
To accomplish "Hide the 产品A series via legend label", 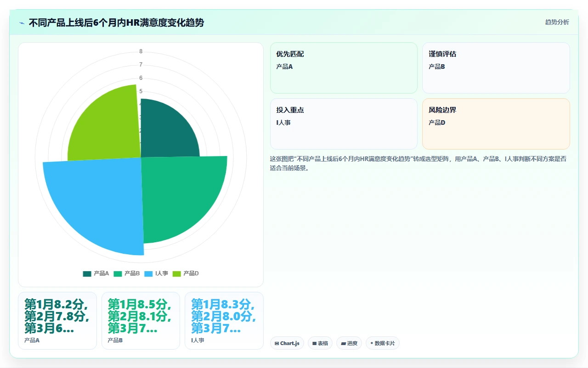I will pyautogui.click(x=101, y=273).
